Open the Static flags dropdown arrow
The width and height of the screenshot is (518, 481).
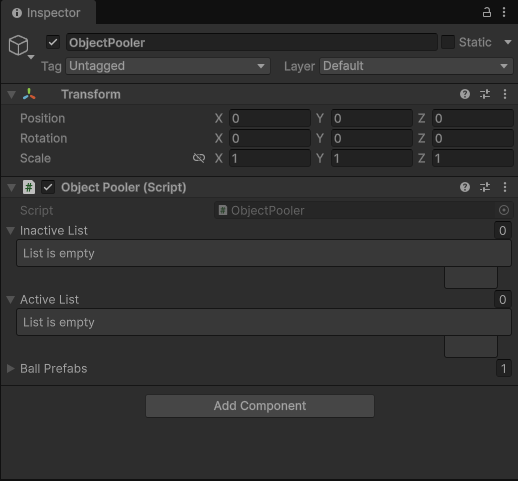point(508,42)
